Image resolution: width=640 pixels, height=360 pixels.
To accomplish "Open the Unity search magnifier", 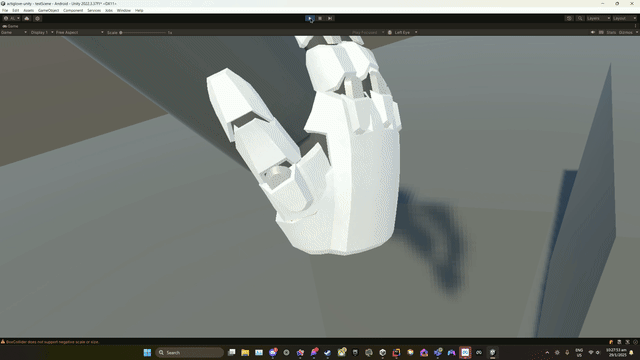I will click(580, 18).
